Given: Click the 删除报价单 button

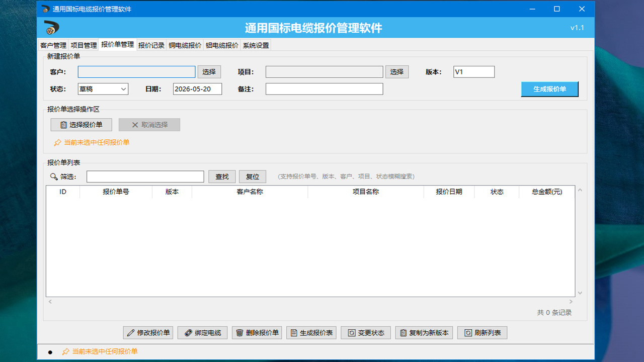Looking at the screenshot, I should (257, 333).
